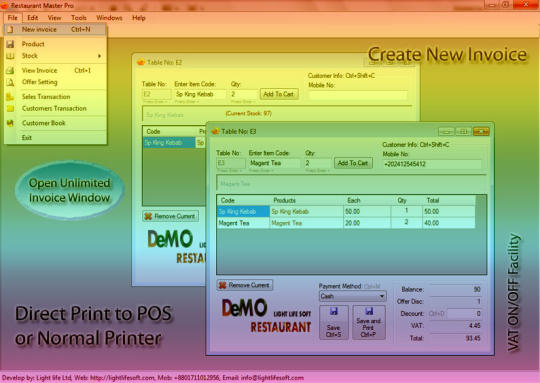
Task: Click the View Invoice icon
Action: [x=10, y=70]
